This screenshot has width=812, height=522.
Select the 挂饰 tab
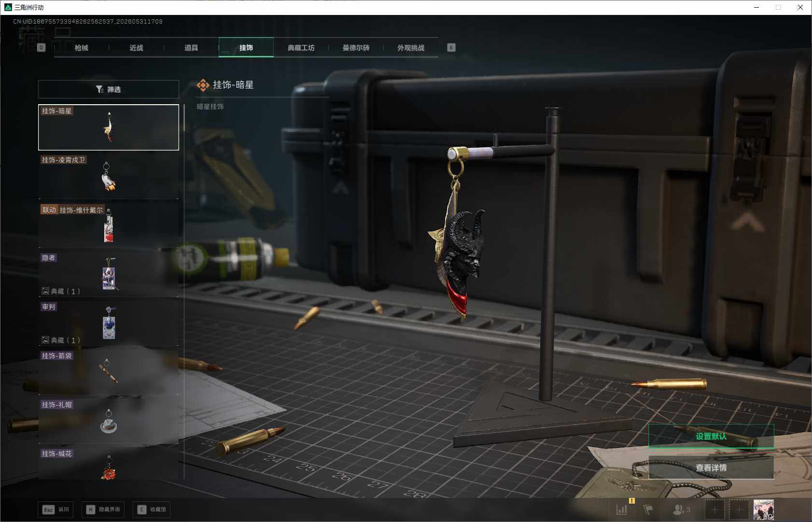(246, 47)
